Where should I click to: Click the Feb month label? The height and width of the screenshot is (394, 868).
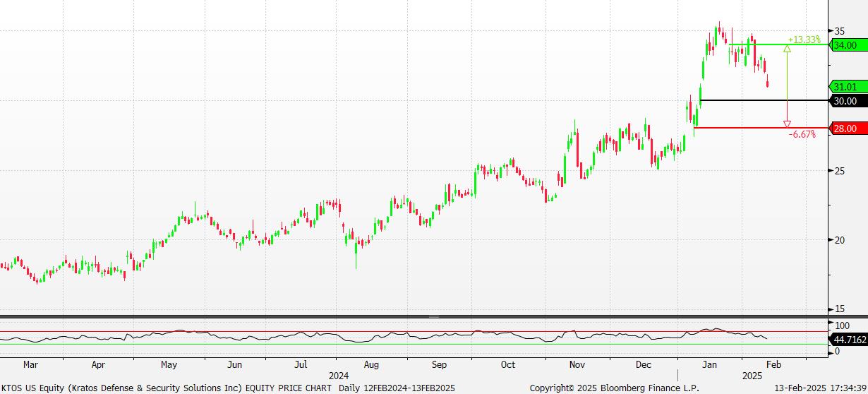[x=773, y=365]
